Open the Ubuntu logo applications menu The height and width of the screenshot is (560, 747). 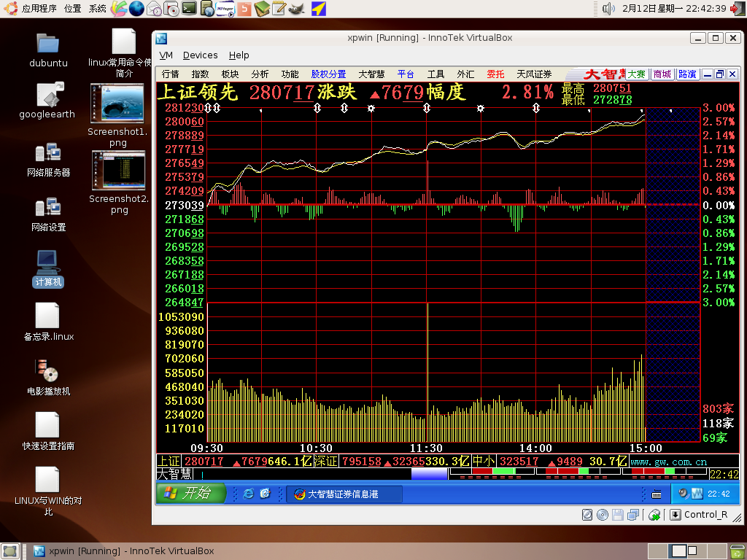point(10,8)
